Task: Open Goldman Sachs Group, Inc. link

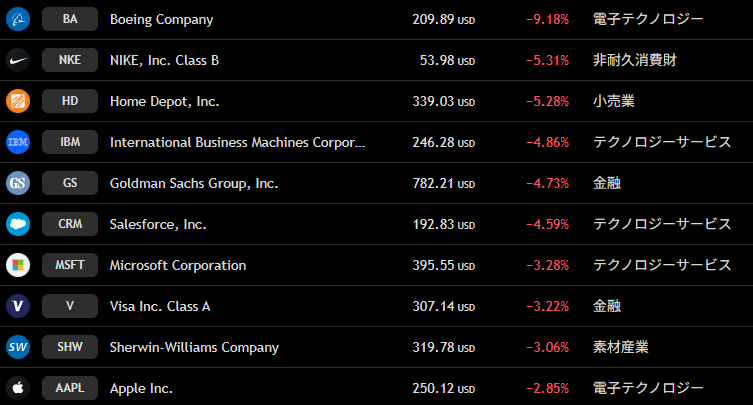Action: coord(194,183)
